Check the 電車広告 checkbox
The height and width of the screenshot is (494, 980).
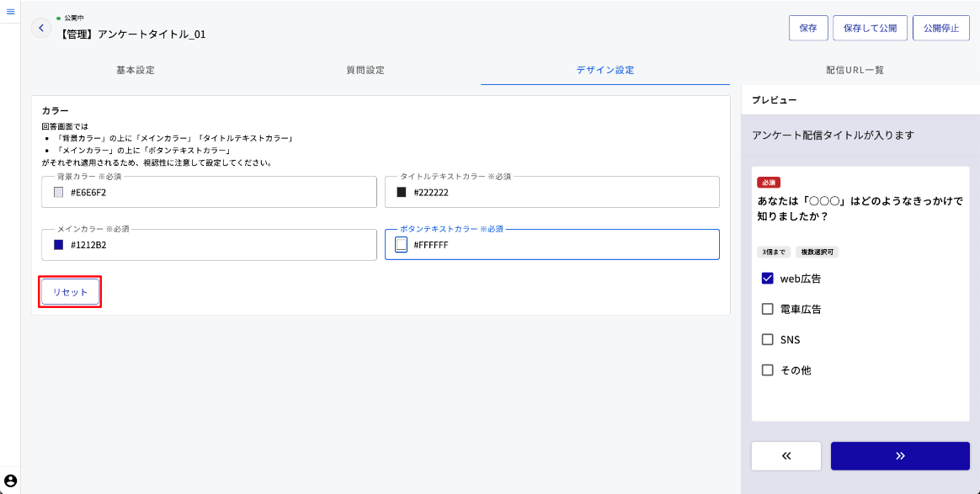768,309
